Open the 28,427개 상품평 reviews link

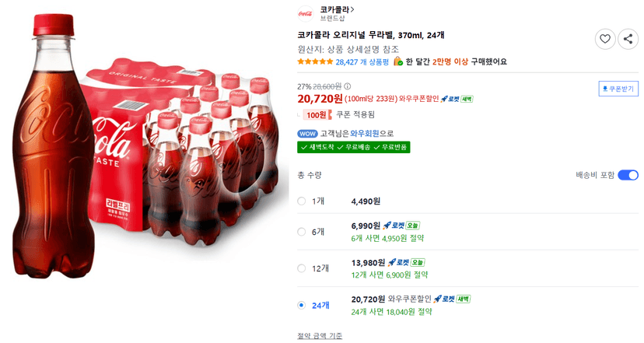coord(362,62)
